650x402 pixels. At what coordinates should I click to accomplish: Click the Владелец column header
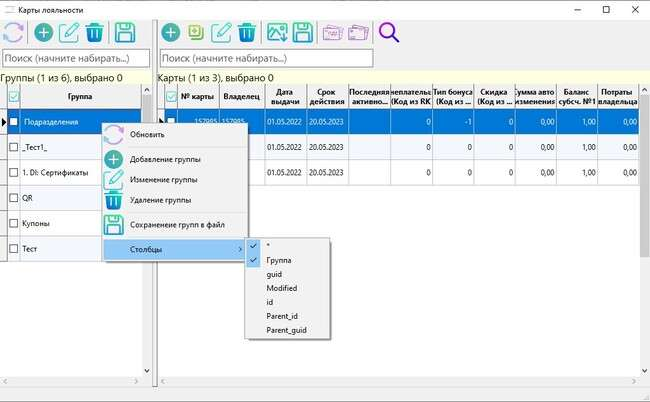[x=241, y=97]
